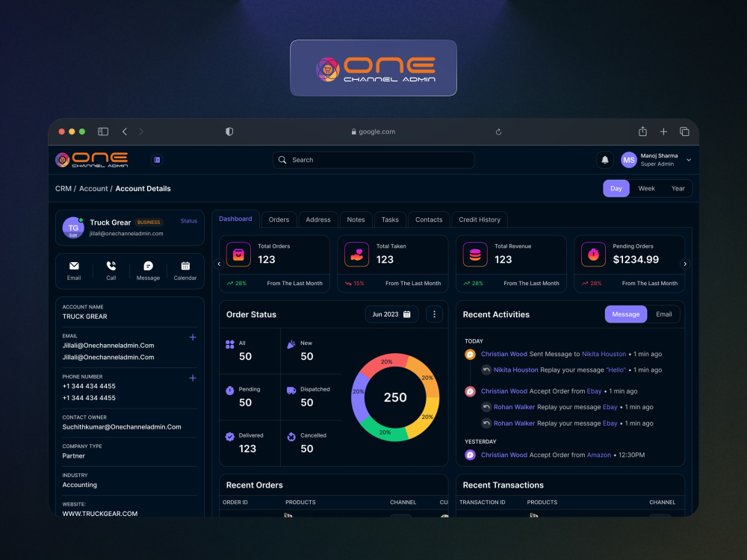Viewport: 747px width, 560px height.
Task: Click the red donut chart segment
Action: click(x=384, y=364)
